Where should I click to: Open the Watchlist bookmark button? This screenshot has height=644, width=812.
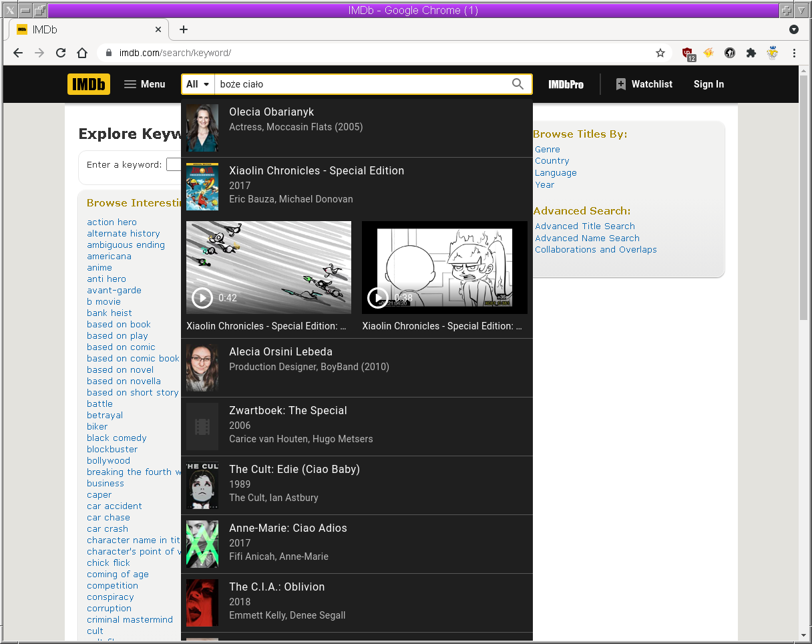coord(644,84)
